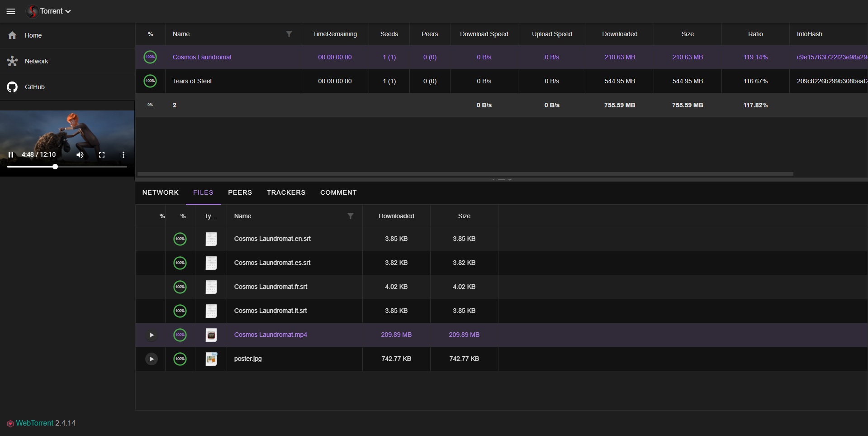This screenshot has width=868, height=436.
Task: Click Tears of Steel progress circle
Action: (150, 81)
